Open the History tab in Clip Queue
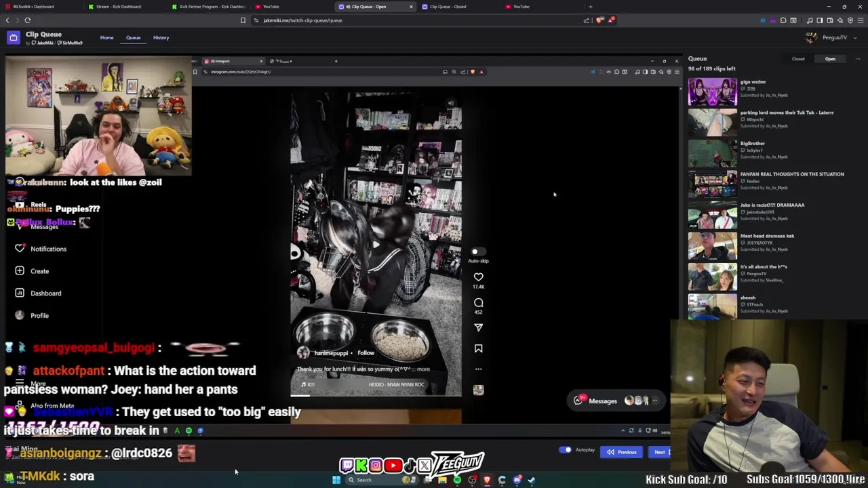The image size is (868, 488). 161,37
